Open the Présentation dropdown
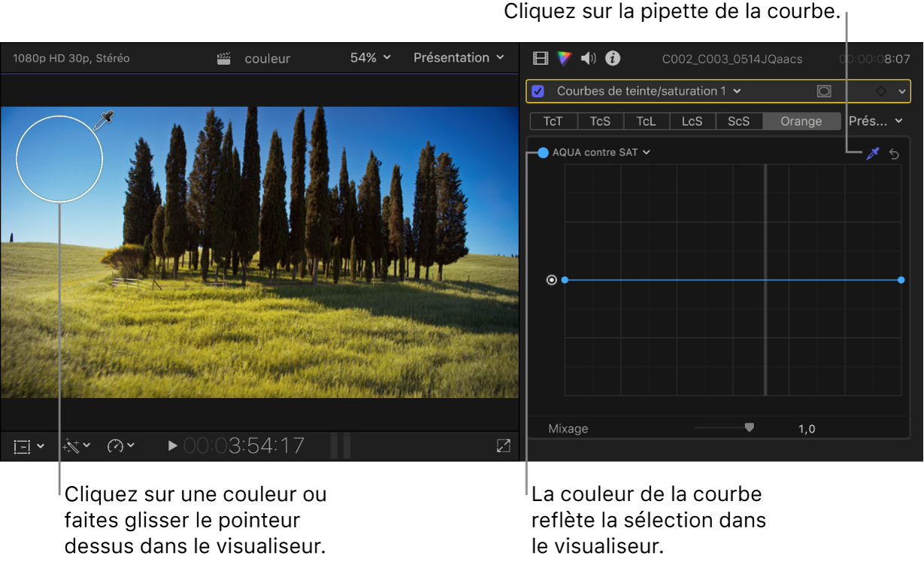This screenshot has height=562, width=924. pos(459,58)
